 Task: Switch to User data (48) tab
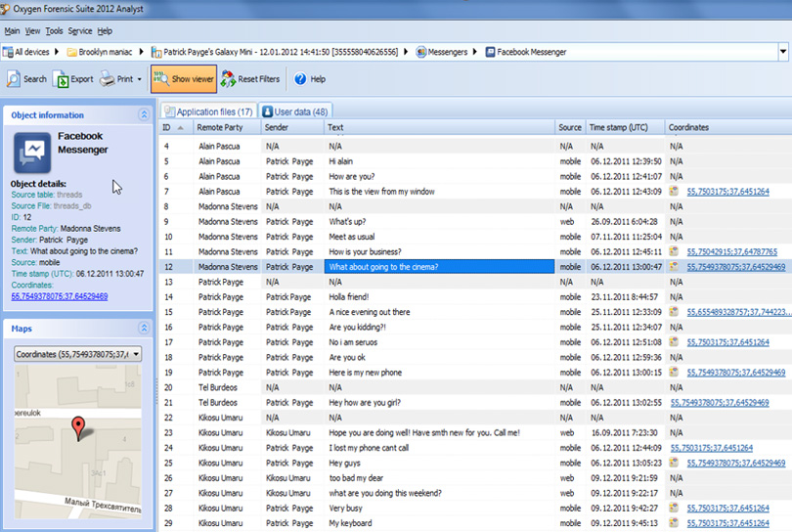tap(295, 111)
